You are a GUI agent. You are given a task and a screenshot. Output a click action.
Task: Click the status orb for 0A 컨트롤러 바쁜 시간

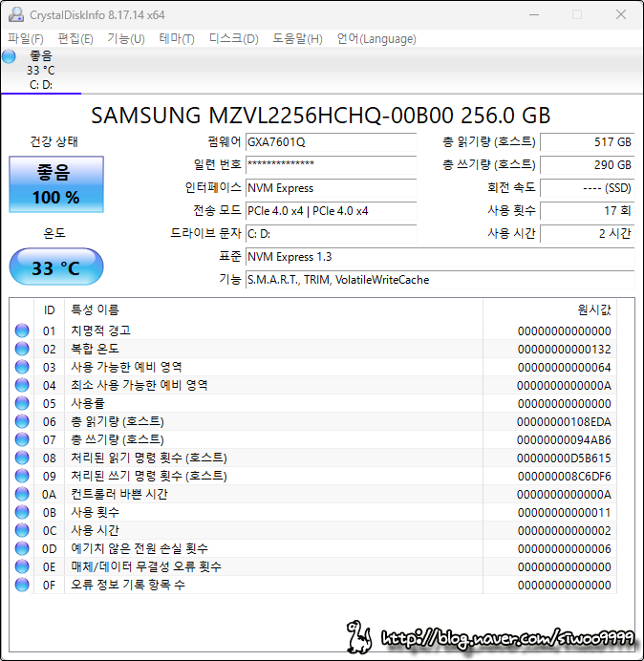pos(22,494)
